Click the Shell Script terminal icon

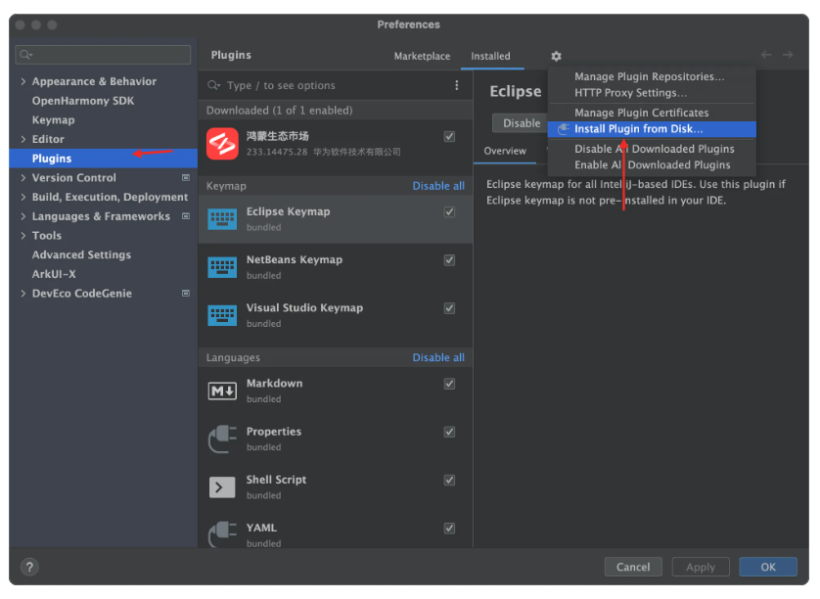(x=222, y=487)
